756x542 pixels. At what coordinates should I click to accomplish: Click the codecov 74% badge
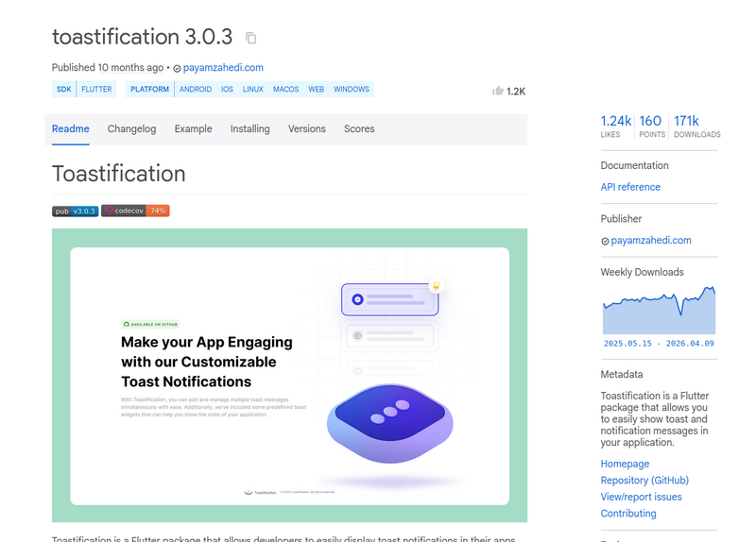pyautogui.click(x=135, y=211)
